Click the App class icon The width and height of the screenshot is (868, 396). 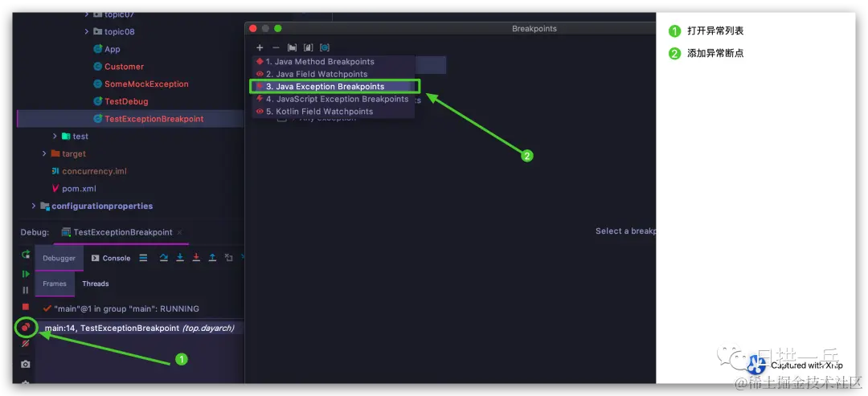pyautogui.click(x=98, y=49)
